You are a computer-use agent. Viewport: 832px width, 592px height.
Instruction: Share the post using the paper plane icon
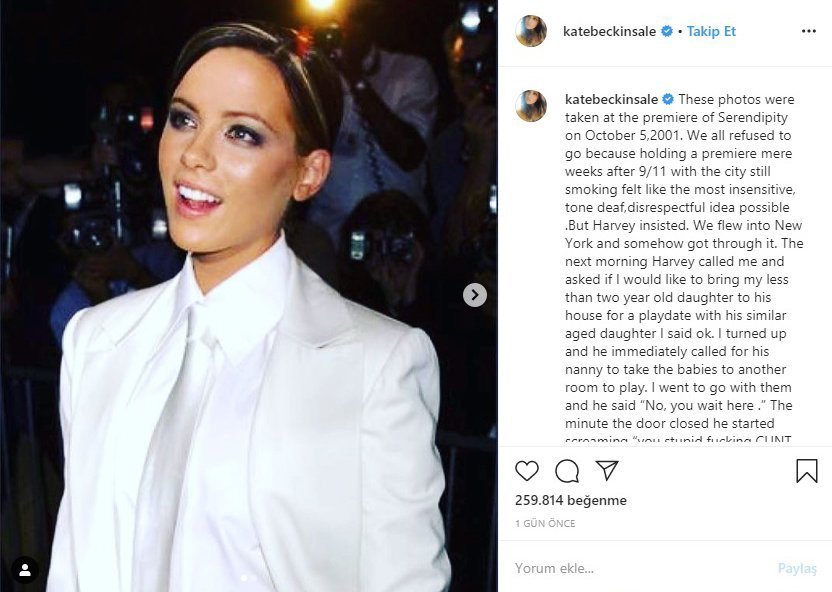[606, 470]
